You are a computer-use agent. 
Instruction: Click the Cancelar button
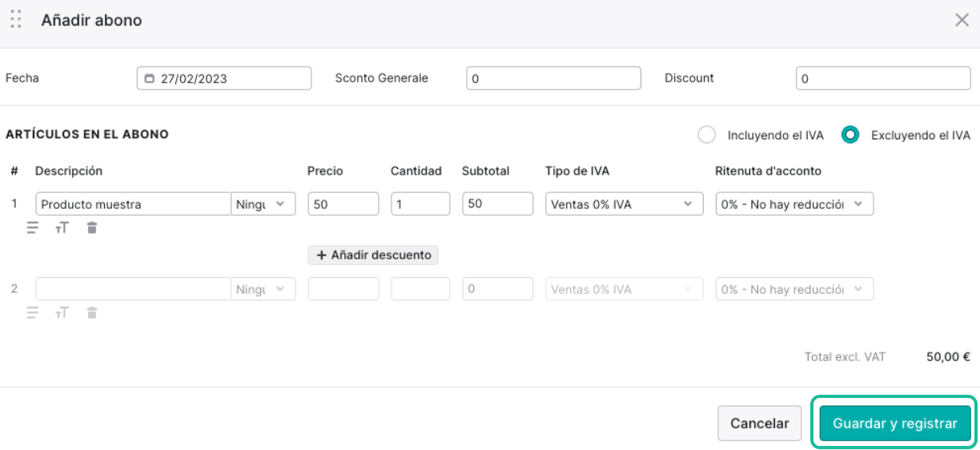click(x=760, y=424)
